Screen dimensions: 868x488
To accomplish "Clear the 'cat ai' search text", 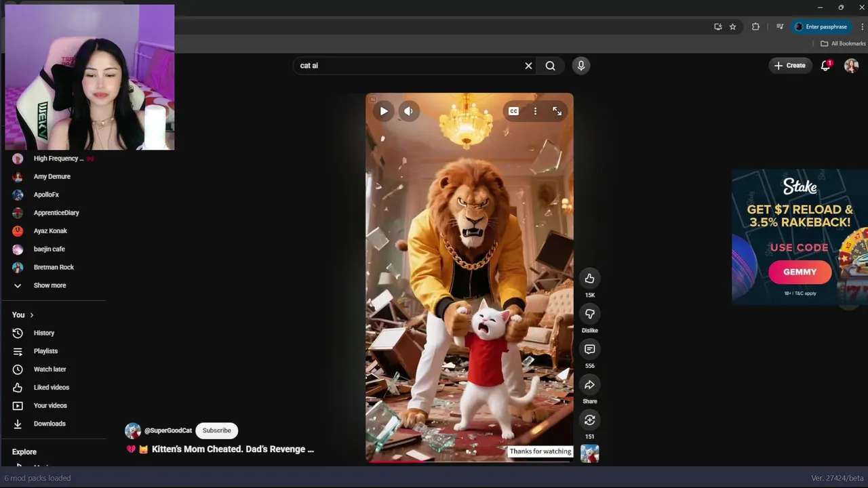I will coord(528,66).
